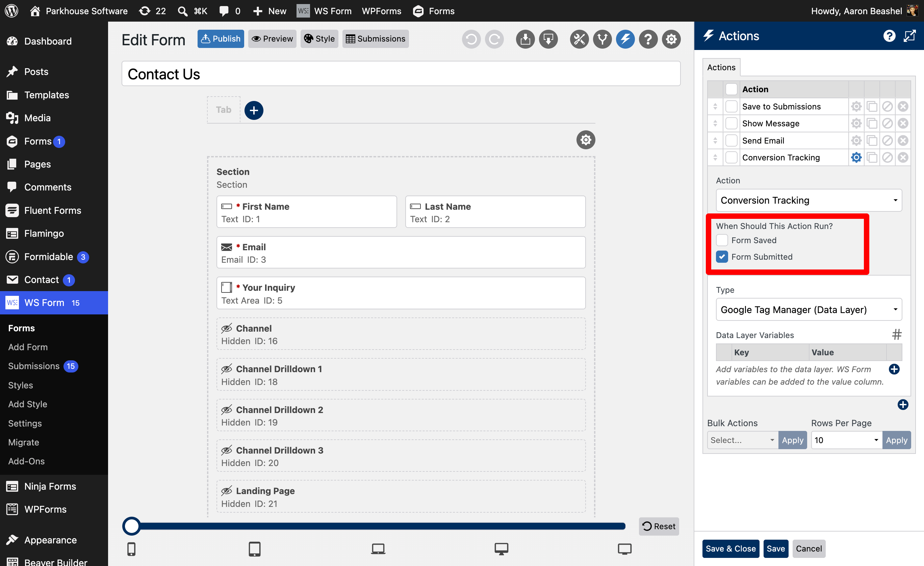Open the Type dropdown showing Google Tag Manager
924x566 pixels.
pyautogui.click(x=809, y=310)
